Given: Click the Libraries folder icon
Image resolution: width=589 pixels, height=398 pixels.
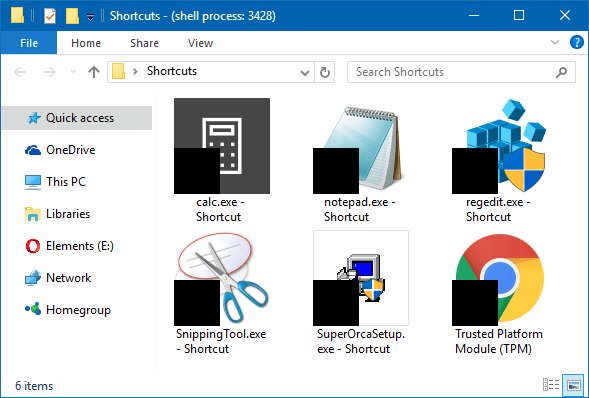Looking at the screenshot, I should tap(33, 214).
